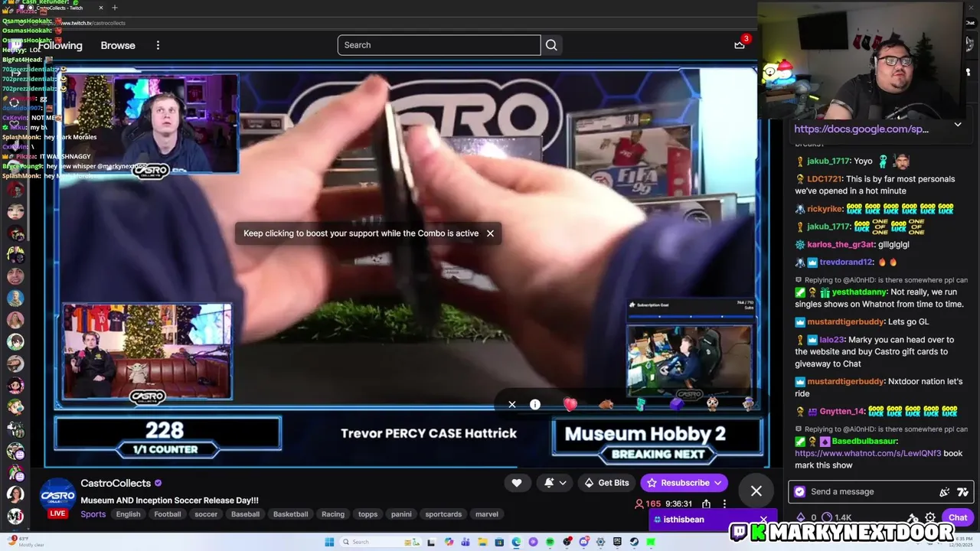The width and height of the screenshot is (980, 551).
Task: Send the green Combo emote
Action: 641,403
